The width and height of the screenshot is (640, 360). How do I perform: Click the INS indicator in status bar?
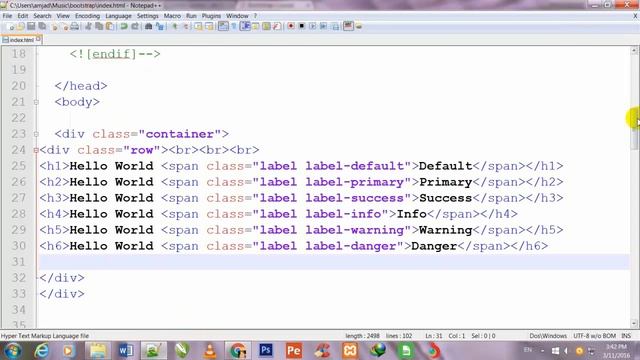coord(626,336)
